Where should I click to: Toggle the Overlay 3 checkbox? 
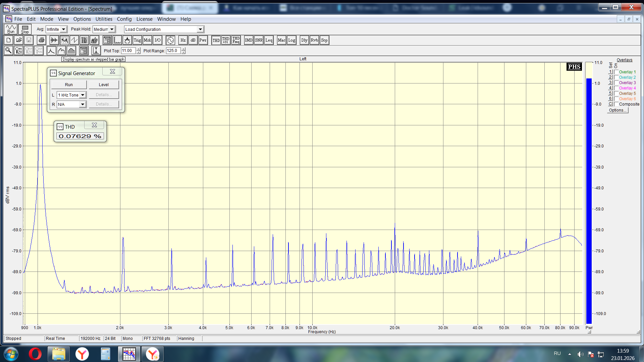coord(616,83)
